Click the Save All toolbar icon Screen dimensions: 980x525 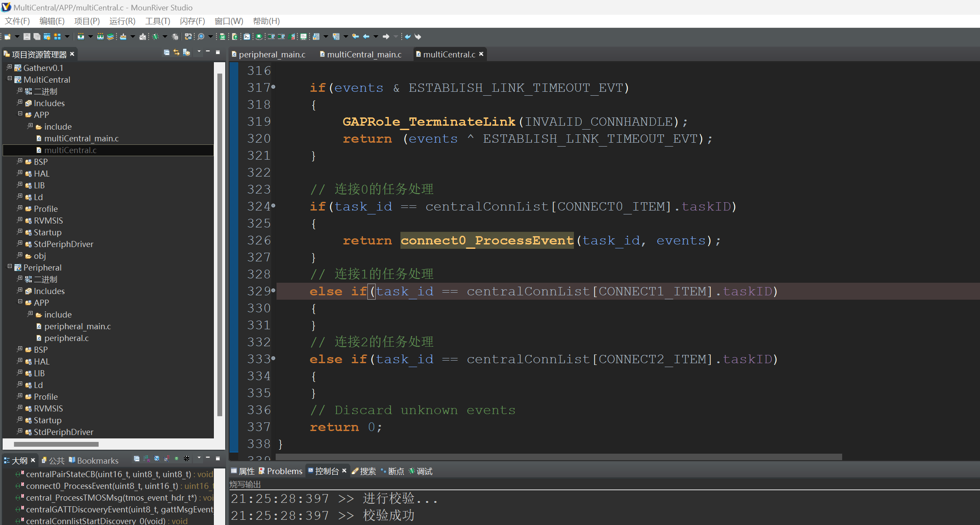(x=37, y=37)
